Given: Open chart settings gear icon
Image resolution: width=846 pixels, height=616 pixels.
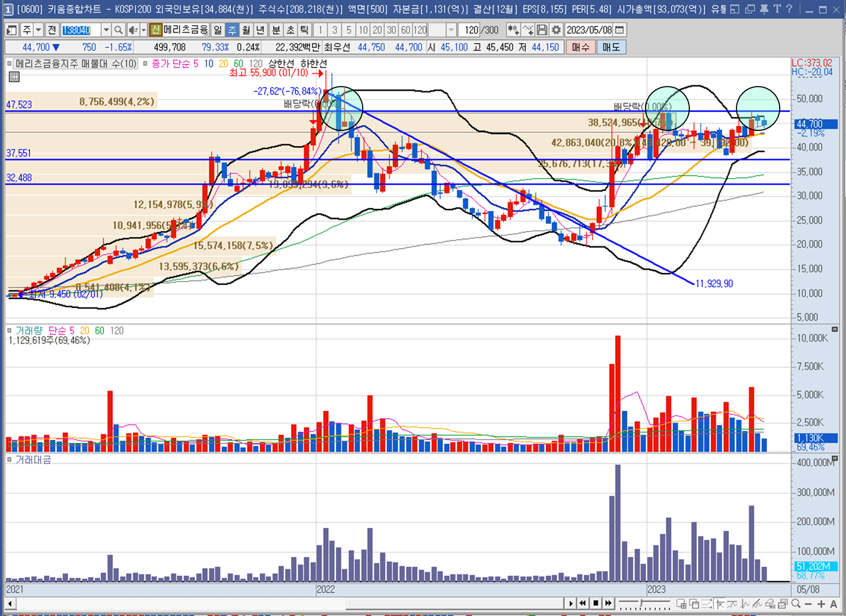Looking at the screenshot, I should click(x=556, y=30).
